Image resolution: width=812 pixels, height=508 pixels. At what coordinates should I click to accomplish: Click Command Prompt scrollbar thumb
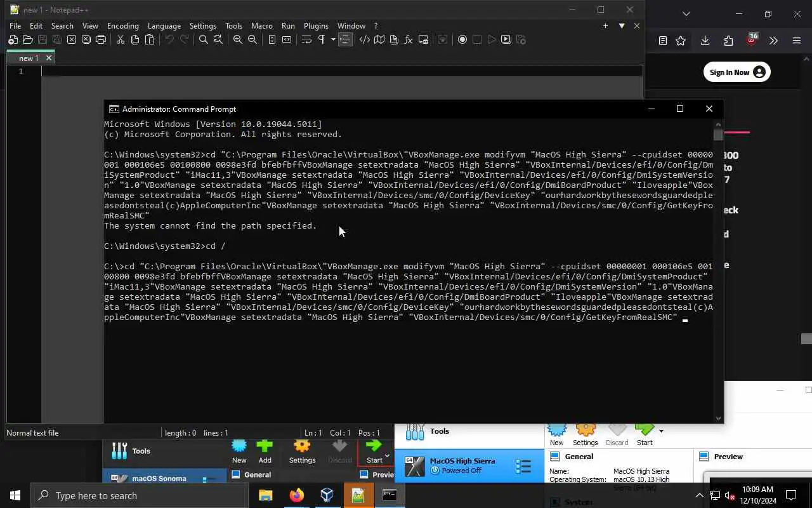pos(718,135)
